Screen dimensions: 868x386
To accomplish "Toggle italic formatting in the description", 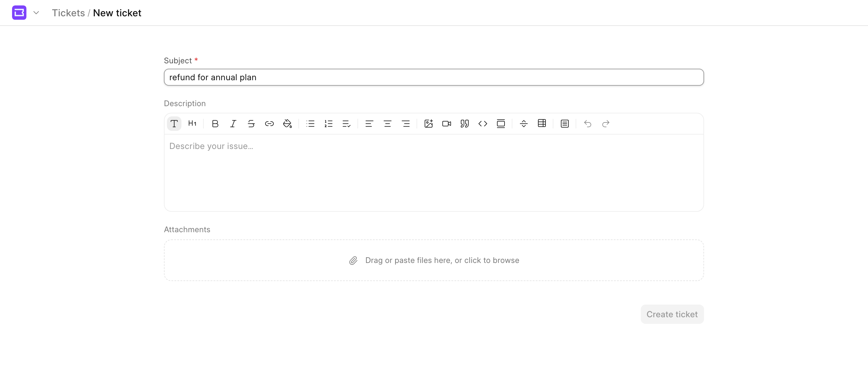I will [x=233, y=124].
